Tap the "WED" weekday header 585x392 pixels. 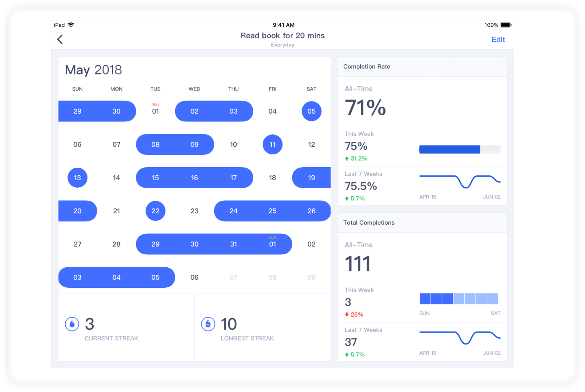click(x=194, y=89)
